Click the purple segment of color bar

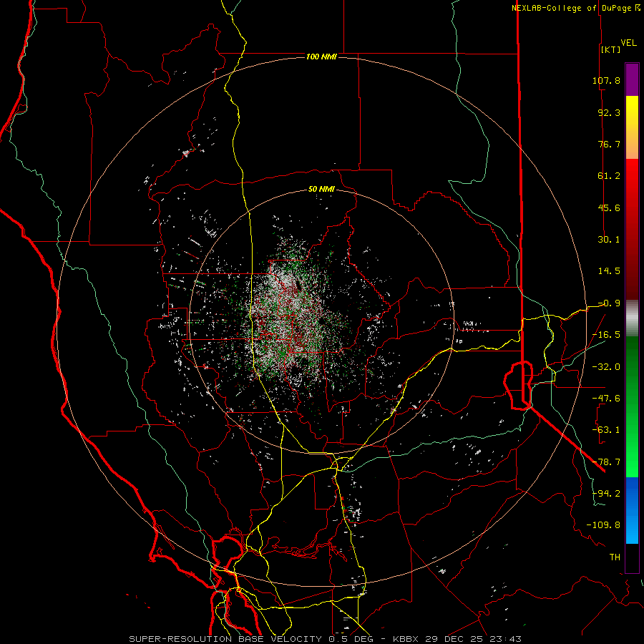(632, 80)
